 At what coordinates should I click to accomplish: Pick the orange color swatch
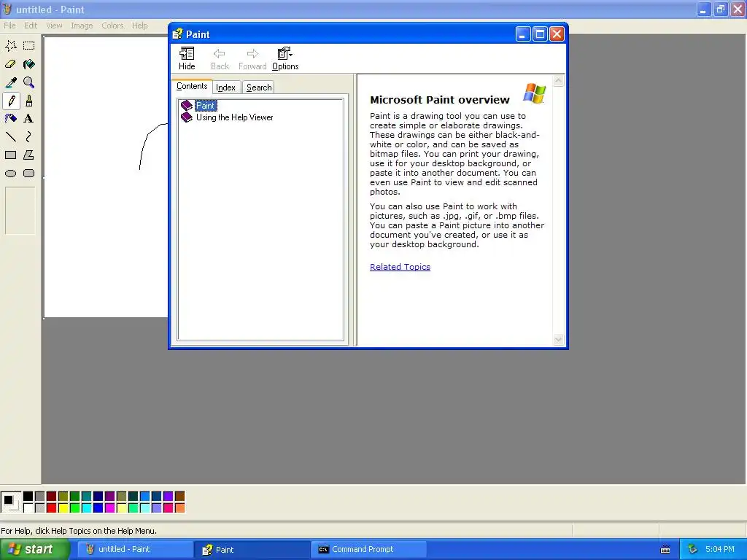[x=179, y=508]
